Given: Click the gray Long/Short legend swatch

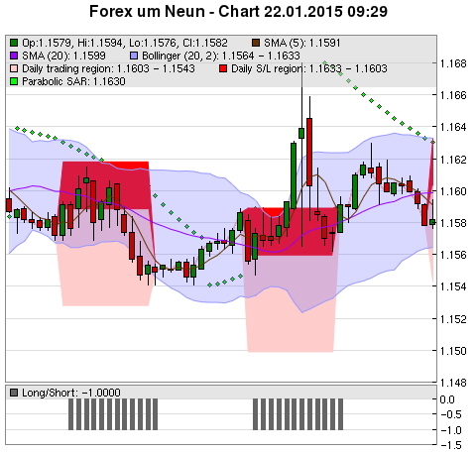Looking at the screenshot, I should point(14,393).
